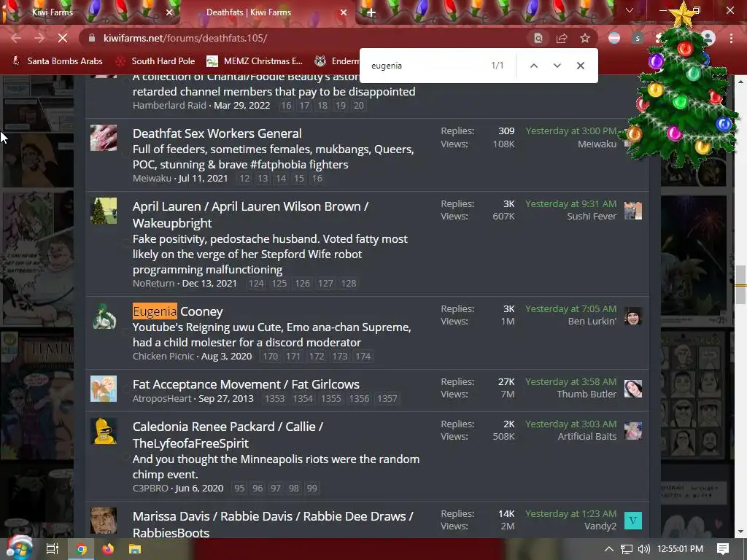Click Chrome icon on the taskbar
Image resolution: width=747 pixels, height=560 pixels.
pyautogui.click(x=81, y=549)
